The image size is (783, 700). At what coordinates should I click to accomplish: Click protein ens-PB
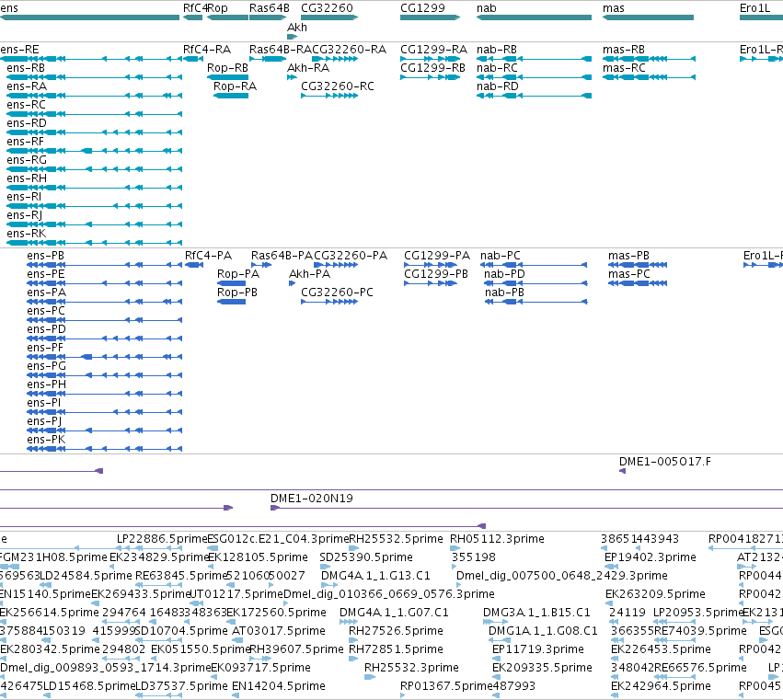(104, 265)
